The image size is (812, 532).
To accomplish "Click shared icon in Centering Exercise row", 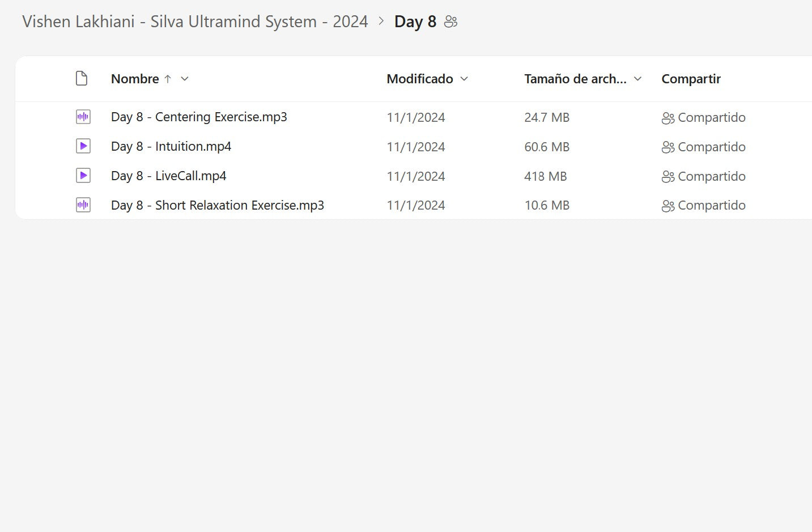I will pyautogui.click(x=668, y=118).
